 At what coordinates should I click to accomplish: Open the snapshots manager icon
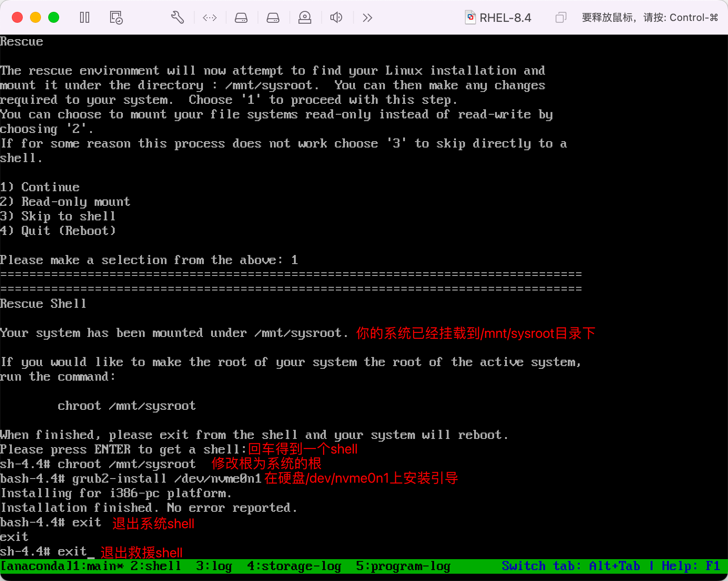tap(116, 18)
